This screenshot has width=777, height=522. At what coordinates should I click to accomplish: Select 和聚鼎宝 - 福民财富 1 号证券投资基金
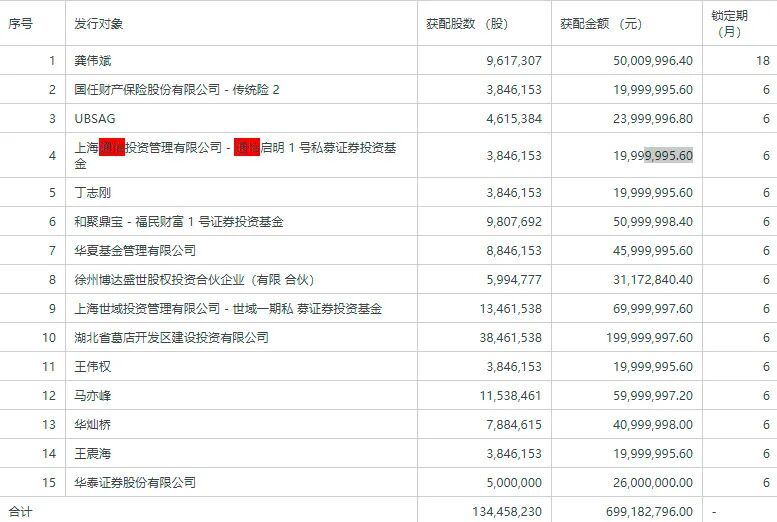coord(179,222)
